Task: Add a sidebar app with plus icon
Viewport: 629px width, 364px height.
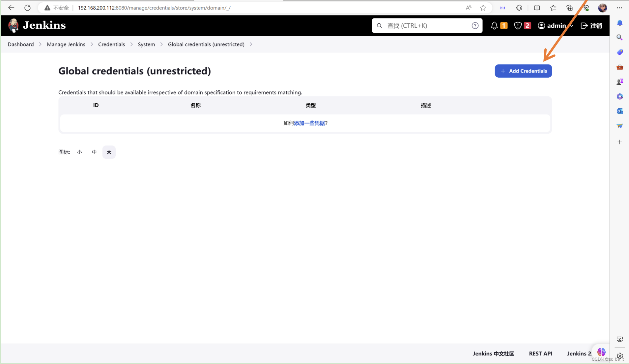Action: point(620,142)
